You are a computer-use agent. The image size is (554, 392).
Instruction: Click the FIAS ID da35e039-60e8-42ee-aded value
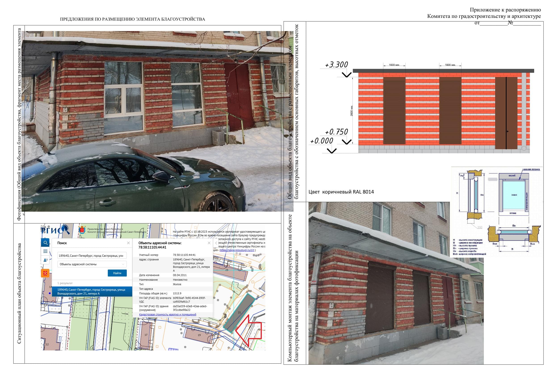190,308
